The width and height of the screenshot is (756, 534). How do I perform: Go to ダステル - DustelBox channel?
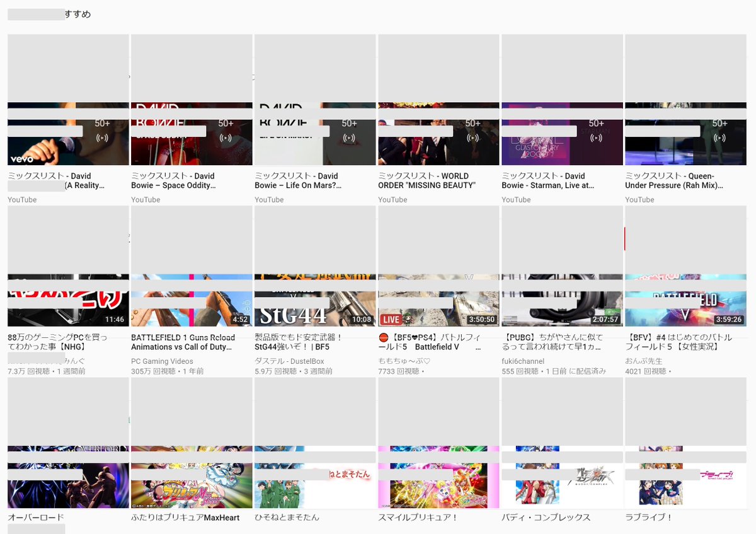289,361
